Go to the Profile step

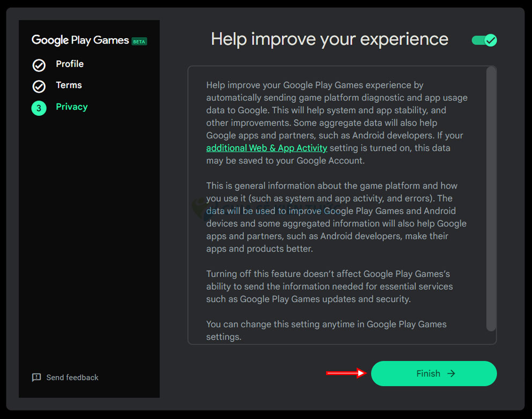tap(70, 64)
